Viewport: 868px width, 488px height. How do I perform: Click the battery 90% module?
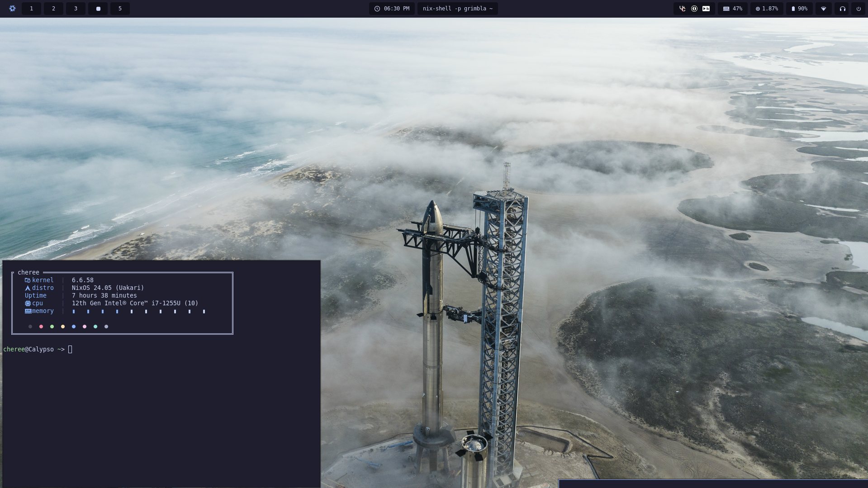(799, 9)
